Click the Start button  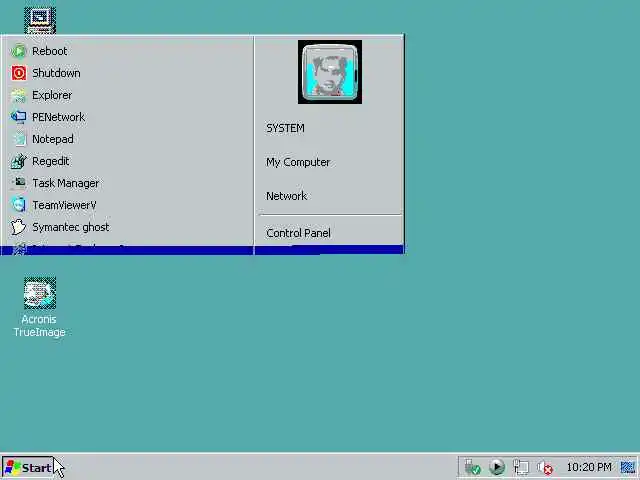(x=28, y=468)
